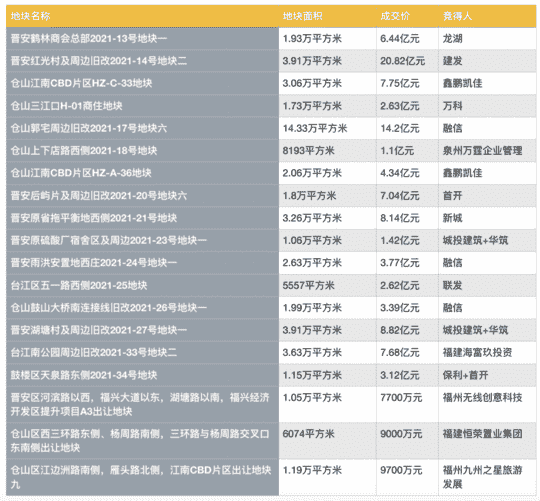Select the 4.34亿元 price cell
The height and width of the screenshot is (501, 540).
[407, 173]
